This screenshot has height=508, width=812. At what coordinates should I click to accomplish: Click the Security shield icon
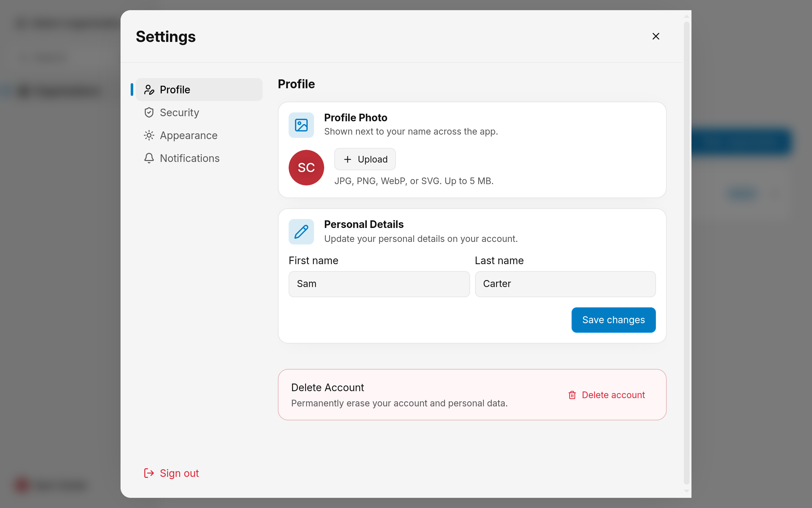pos(149,112)
